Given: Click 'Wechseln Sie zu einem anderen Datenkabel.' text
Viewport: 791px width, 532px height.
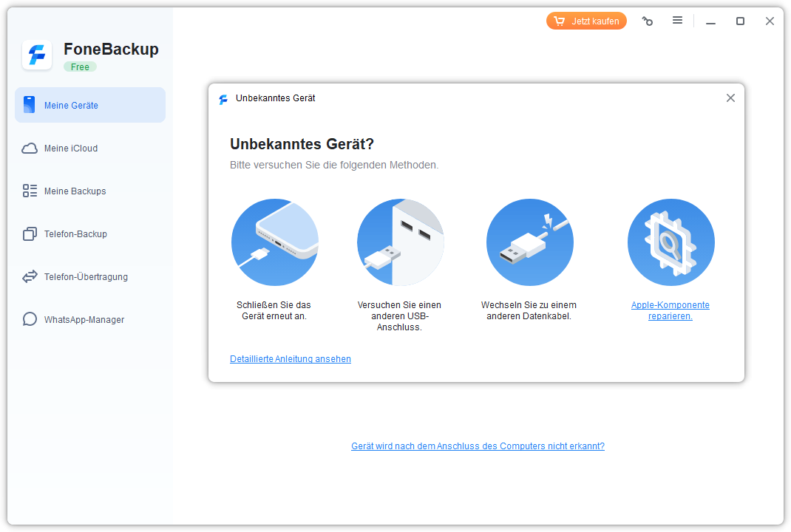Looking at the screenshot, I should (x=529, y=310).
